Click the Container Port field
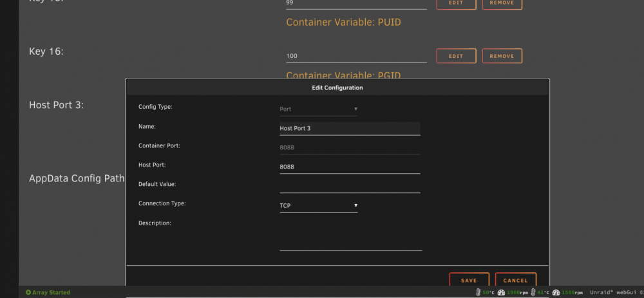This screenshot has width=644, height=298. 350,148
